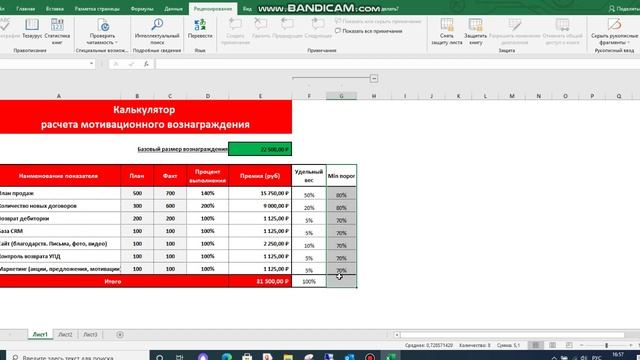This screenshot has height=360, width=640.
Task: Click the Калькулятор title banner cell
Action: (x=145, y=117)
